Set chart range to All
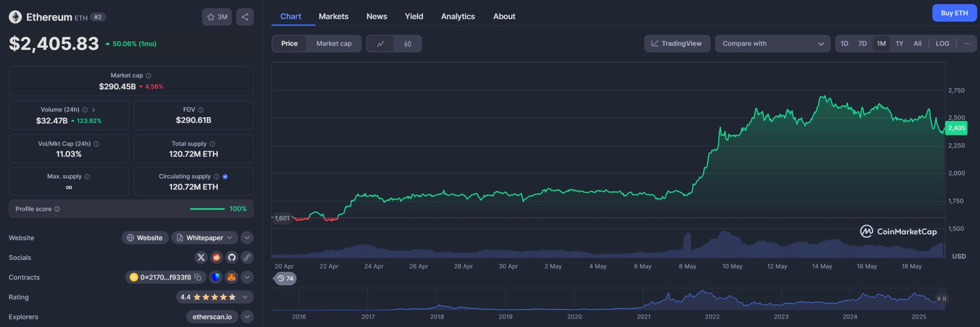Viewport: 980px width, 327px height. pyautogui.click(x=918, y=44)
